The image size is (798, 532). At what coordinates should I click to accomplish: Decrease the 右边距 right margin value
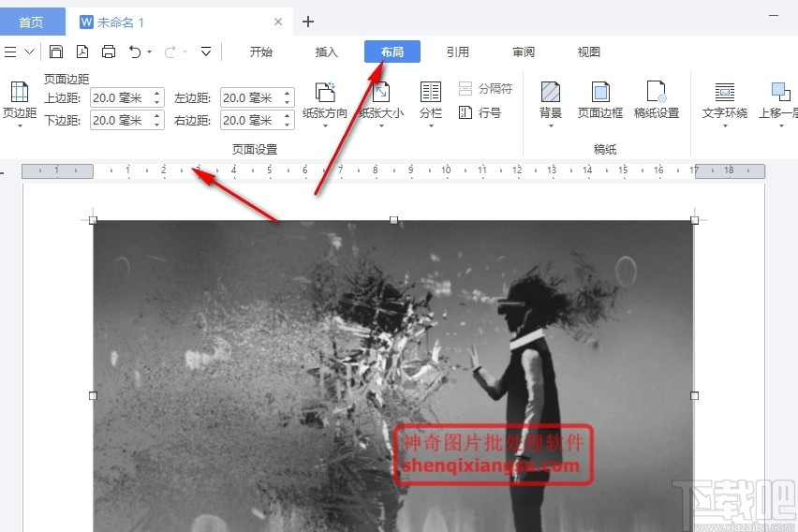(x=288, y=125)
